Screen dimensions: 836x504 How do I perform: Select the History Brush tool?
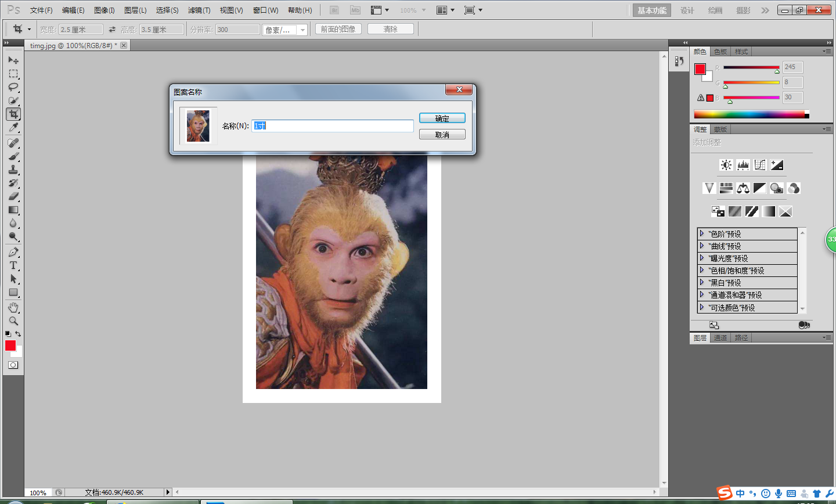[13, 183]
